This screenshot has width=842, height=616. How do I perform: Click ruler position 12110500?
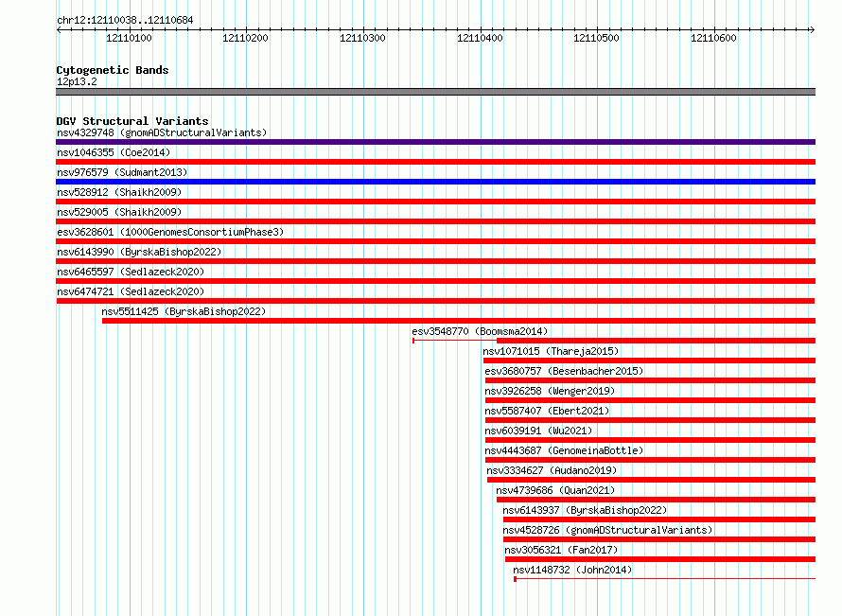click(597, 38)
